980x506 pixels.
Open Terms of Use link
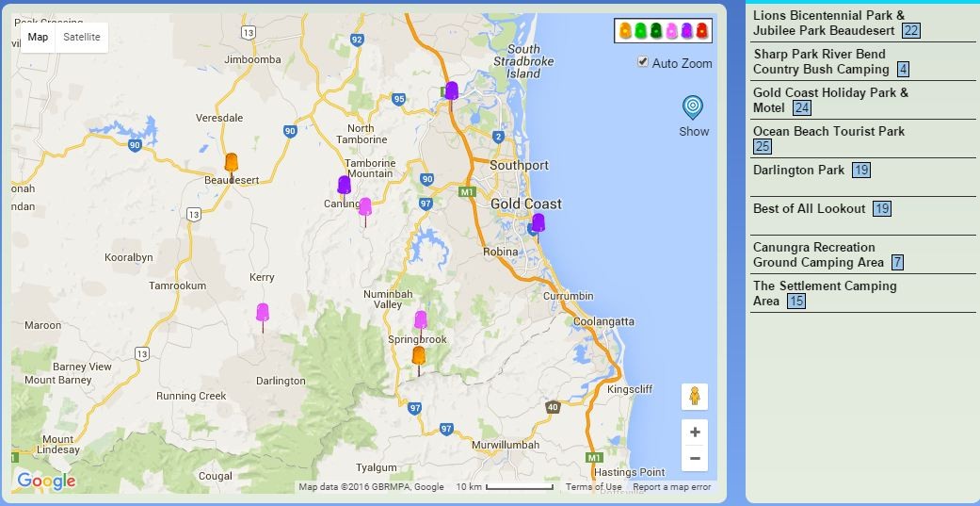coord(593,487)
